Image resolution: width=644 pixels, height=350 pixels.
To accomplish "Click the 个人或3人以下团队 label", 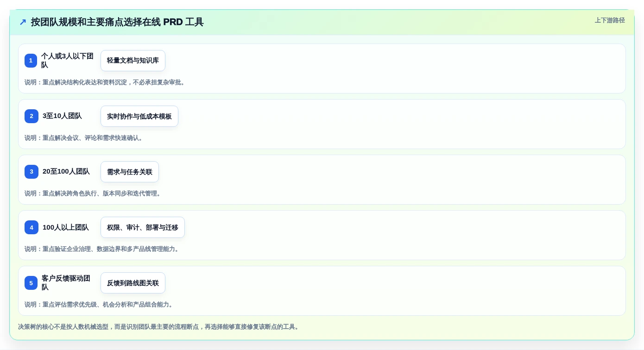I will point(68,61).
